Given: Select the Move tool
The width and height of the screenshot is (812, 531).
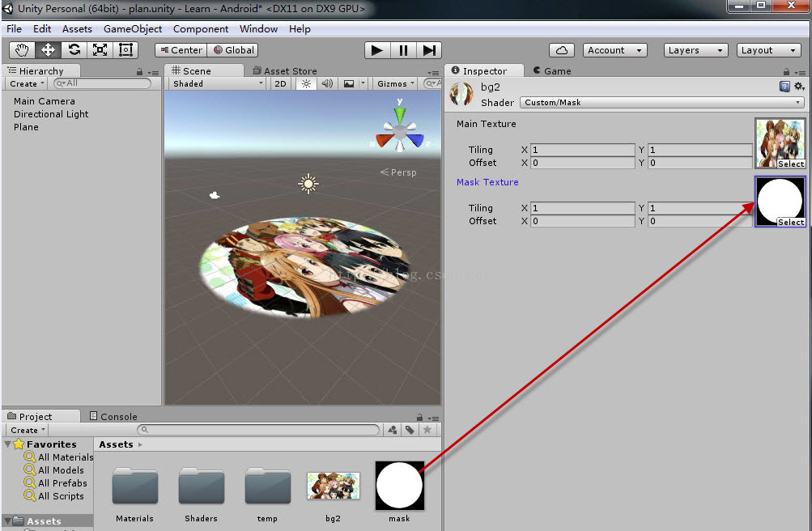Looking at the screenshot, I should [x=48, y=50].
